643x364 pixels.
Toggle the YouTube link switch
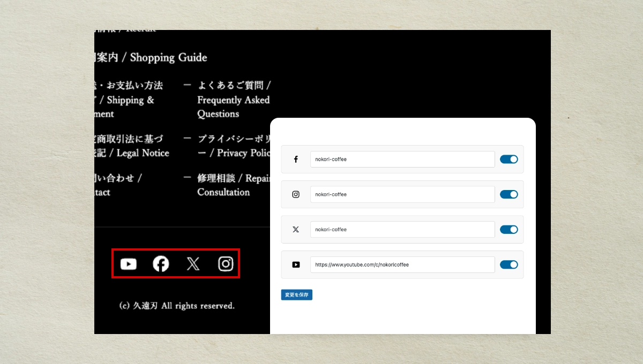click(x=509, y=264)
